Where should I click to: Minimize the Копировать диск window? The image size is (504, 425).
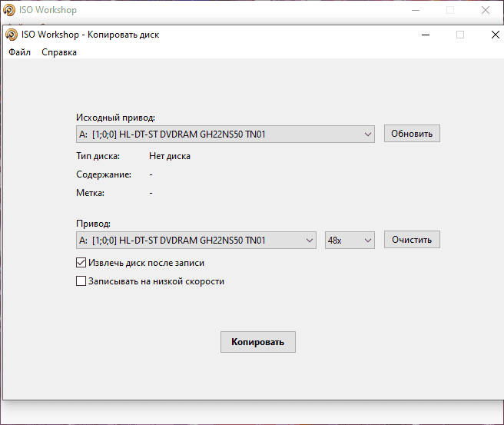(x=426, y=35)
